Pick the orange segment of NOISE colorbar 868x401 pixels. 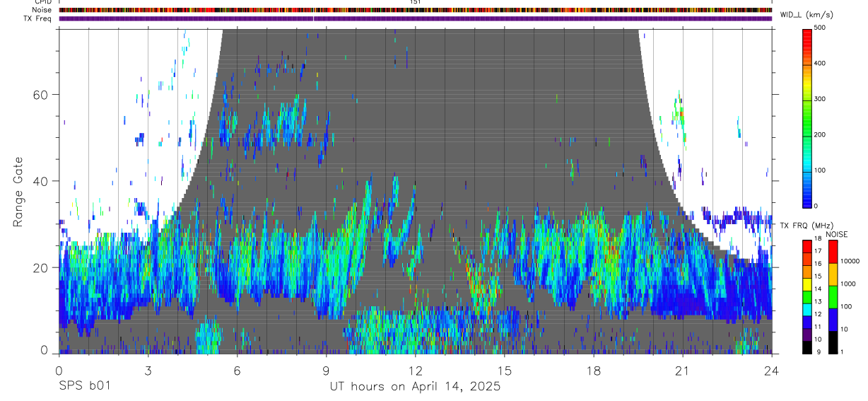(833, 274)
